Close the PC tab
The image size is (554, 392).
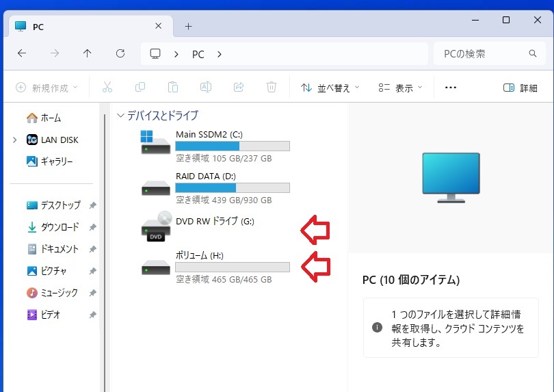[158, 26]
